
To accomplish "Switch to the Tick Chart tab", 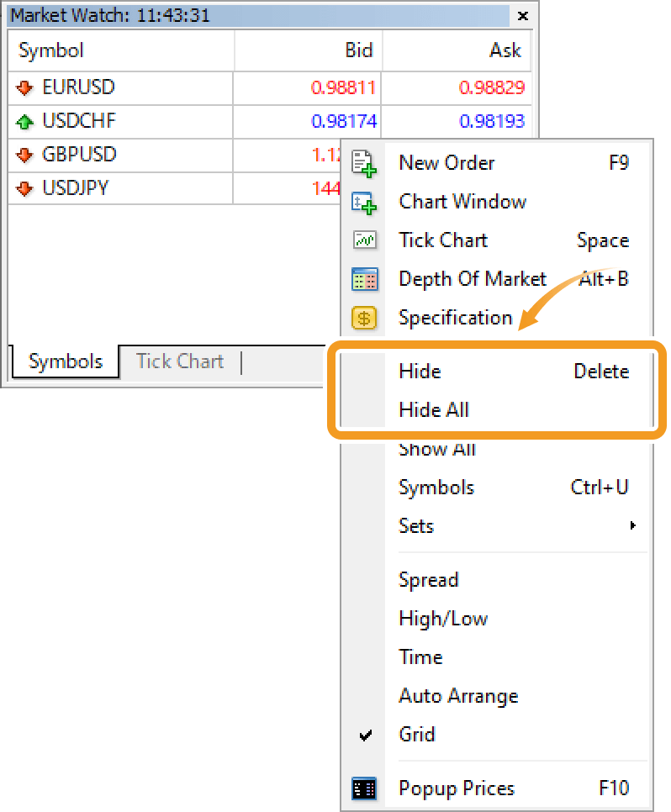I will 180,361.
